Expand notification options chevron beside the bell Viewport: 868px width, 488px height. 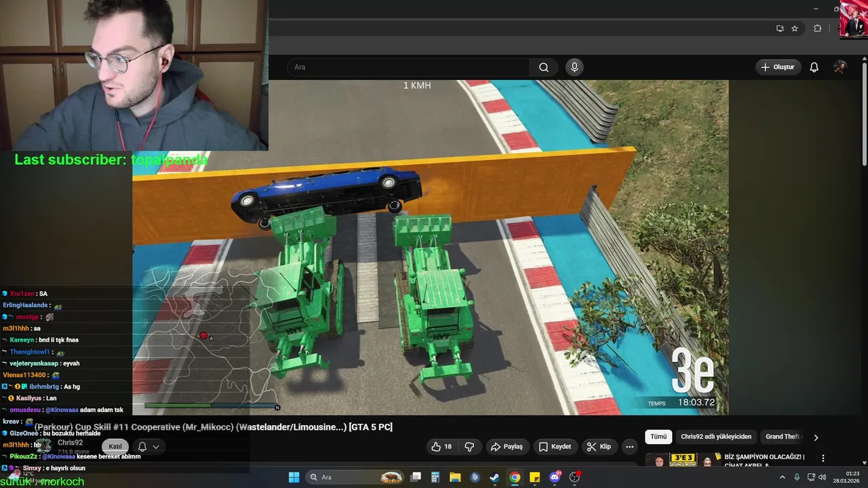click(x=156, y=447)
